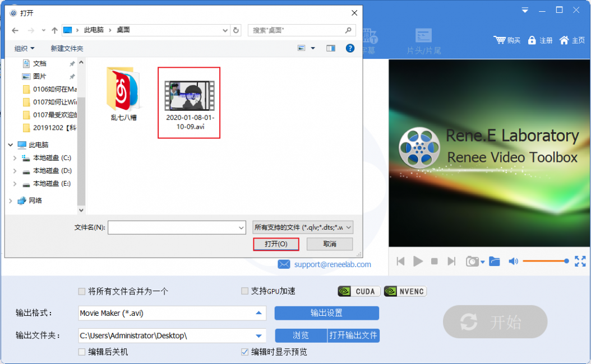
Task: Click the 打开(O) button
Action: (276, 244)
